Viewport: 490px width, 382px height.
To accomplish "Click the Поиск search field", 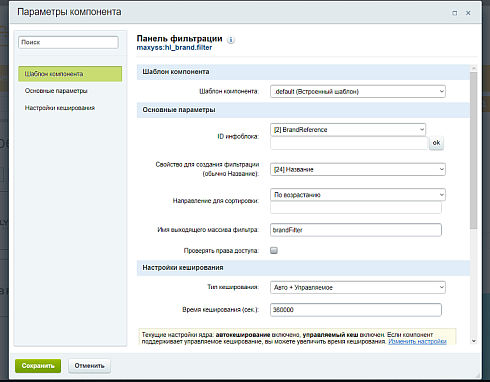I will coord(68,42).
